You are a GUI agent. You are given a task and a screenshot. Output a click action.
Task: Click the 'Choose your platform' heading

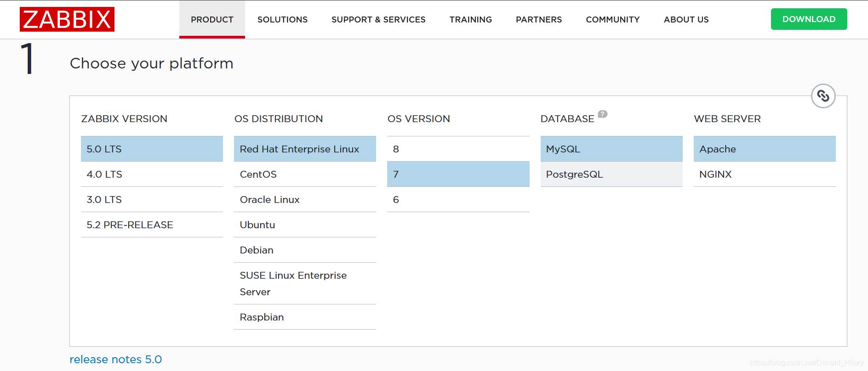click(x=152, y=63)
